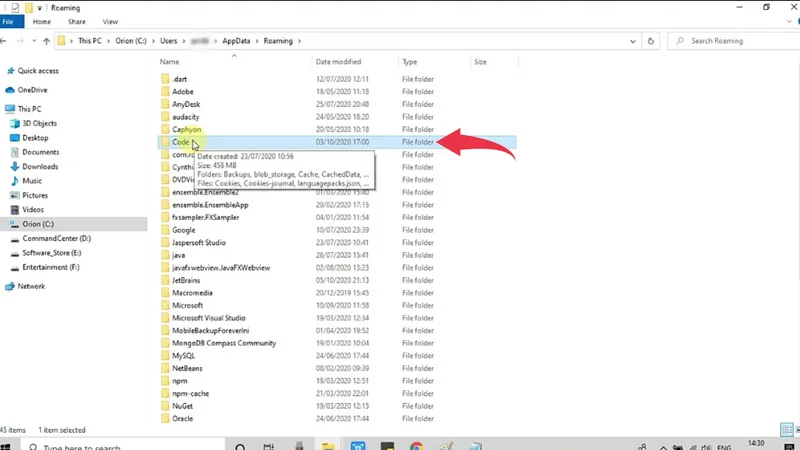
Task: Sort files by Date modified column
Action: [338, 62]
